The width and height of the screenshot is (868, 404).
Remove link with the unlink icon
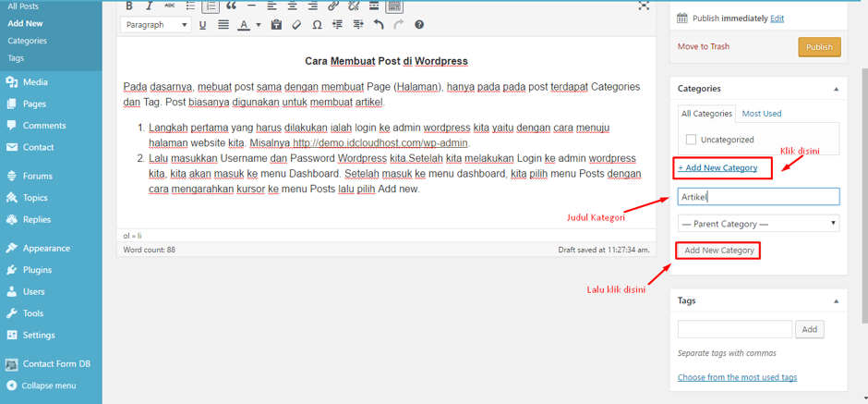pyautogui.click(x=353, y=6)
